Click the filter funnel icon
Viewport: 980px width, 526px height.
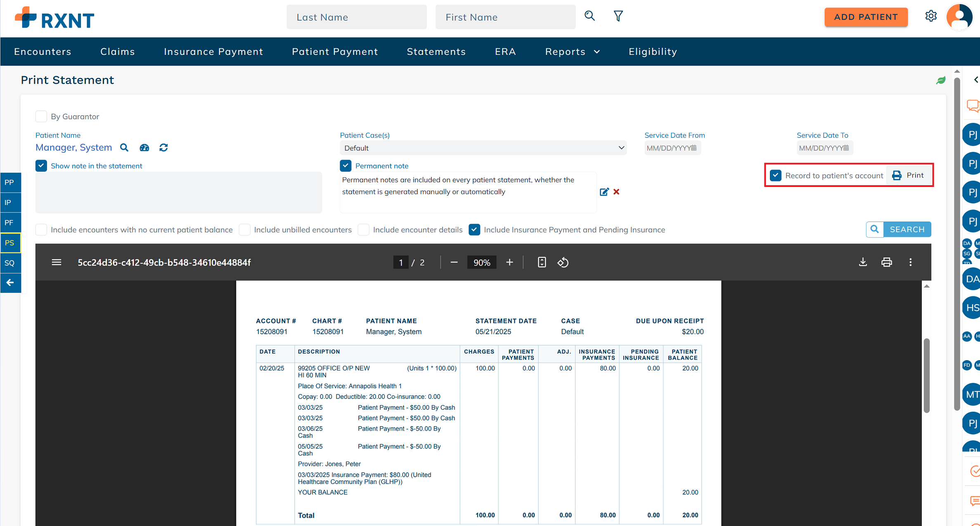pos(618,17)
